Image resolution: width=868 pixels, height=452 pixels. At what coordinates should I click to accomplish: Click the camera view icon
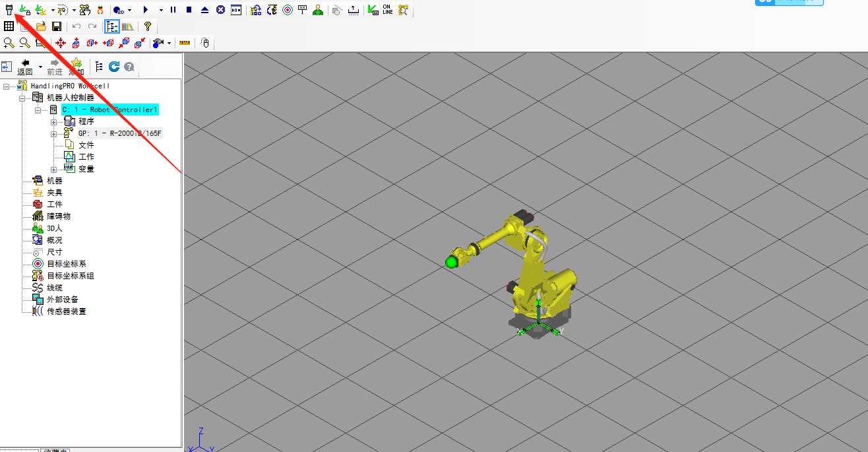(x=158, y=43)
